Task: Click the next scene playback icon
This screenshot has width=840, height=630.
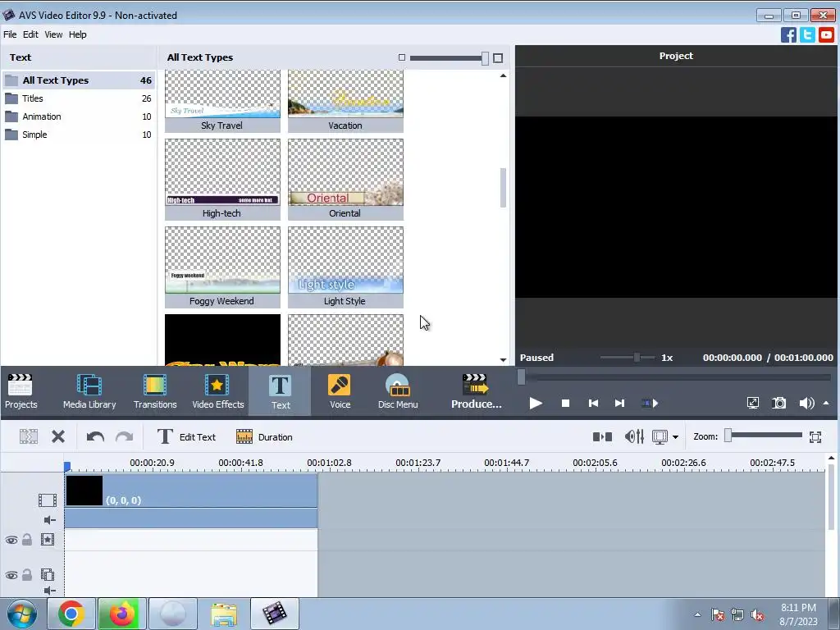Action: (650, 404)
